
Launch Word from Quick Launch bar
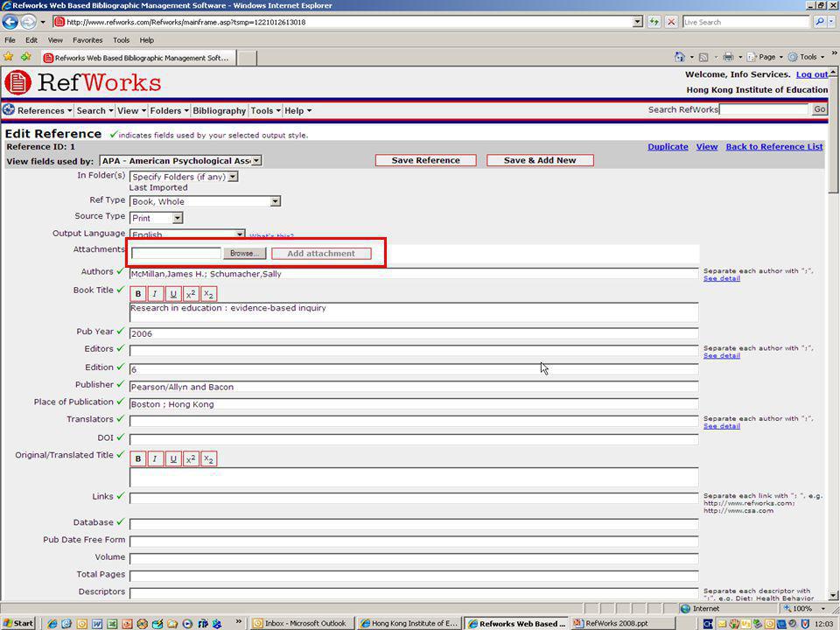97,624
